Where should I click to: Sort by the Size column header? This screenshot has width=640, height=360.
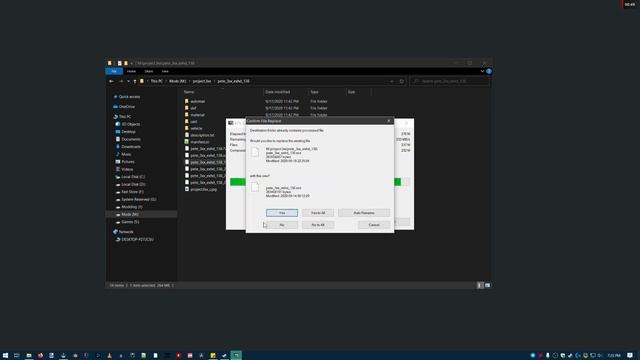click(351, 92)
